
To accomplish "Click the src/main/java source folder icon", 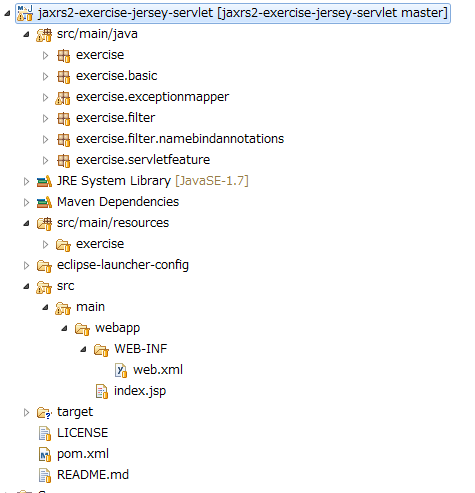I will pos(44,34).
